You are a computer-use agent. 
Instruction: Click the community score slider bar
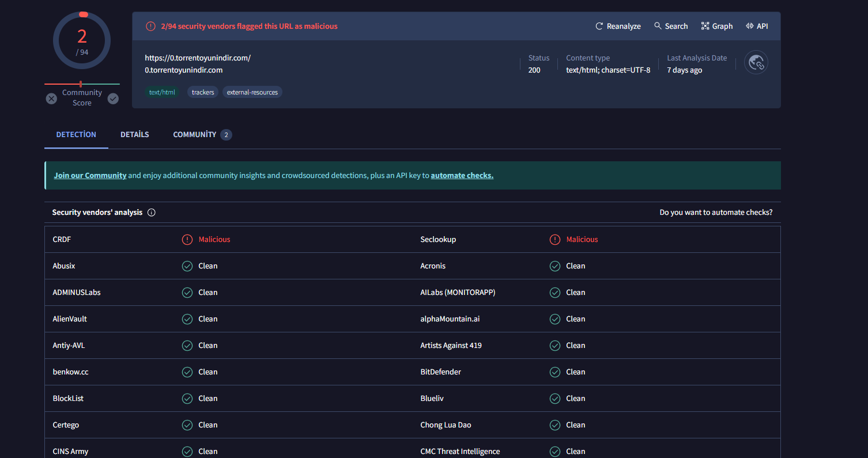click(82, 84)
